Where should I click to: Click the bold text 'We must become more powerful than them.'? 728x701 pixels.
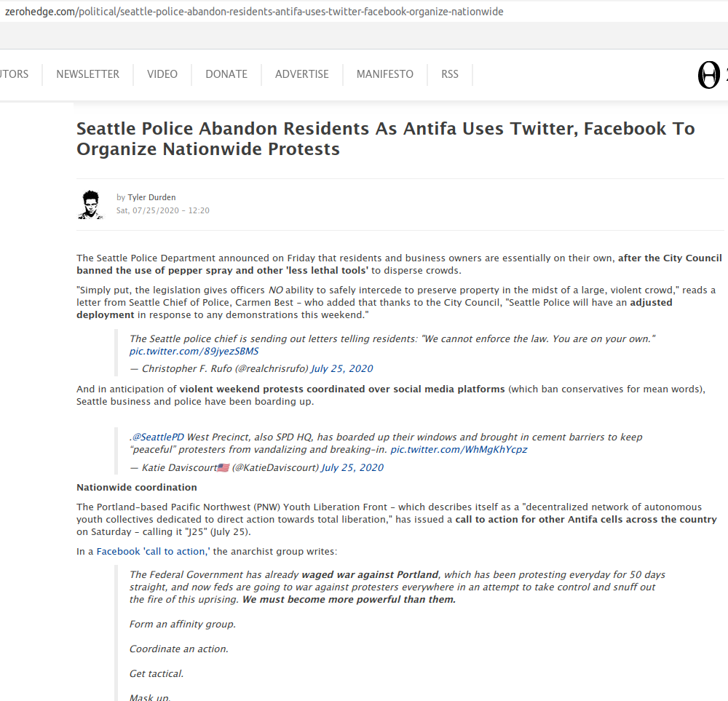click(349, 599)
